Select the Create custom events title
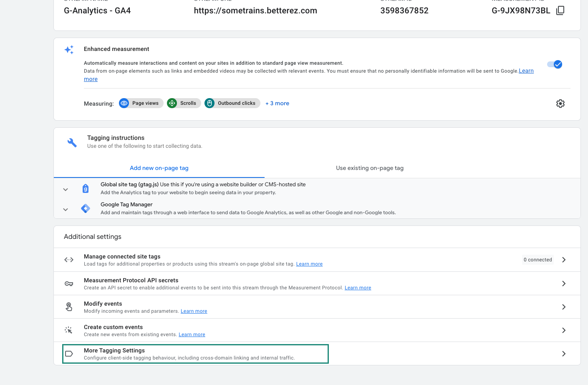 [x=114, y=327]
